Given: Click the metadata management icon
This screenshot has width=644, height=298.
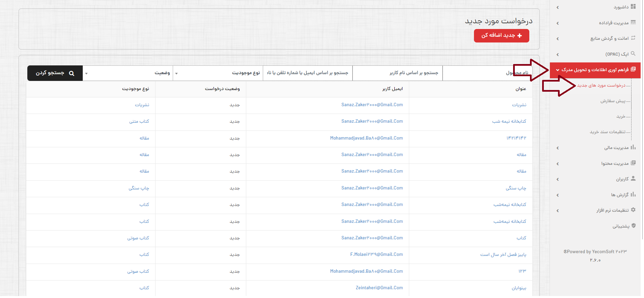Looking at the screenshot, I should [x=633, y=22].
